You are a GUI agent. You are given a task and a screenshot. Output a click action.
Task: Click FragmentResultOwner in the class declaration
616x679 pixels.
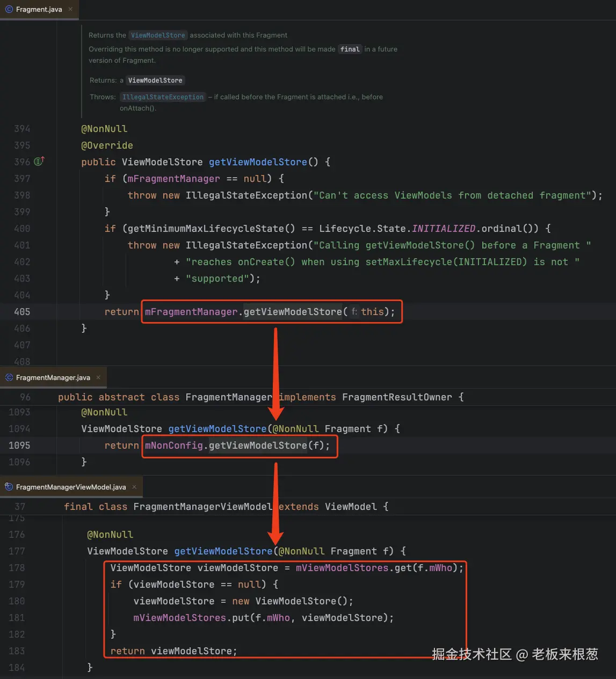[397, 397]
